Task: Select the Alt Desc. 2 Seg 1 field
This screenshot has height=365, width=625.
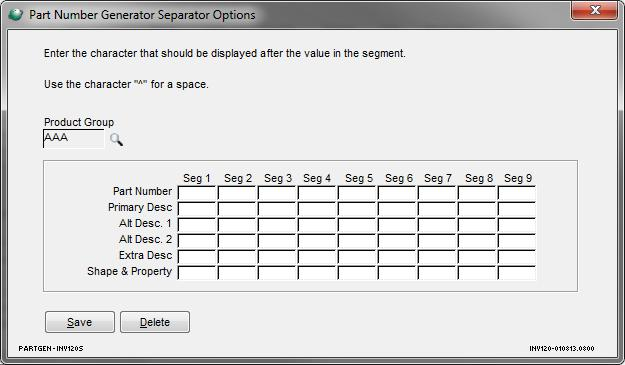Action: pos(197,240)
